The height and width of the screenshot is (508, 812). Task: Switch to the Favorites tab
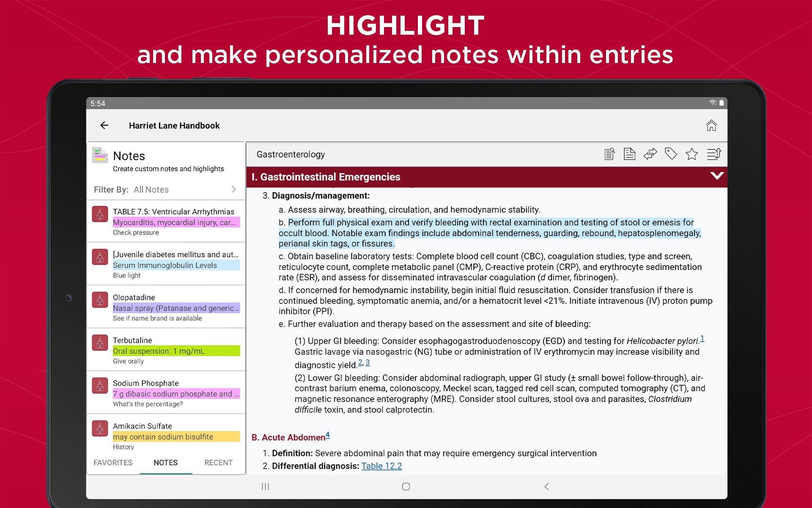click(113, 463)
